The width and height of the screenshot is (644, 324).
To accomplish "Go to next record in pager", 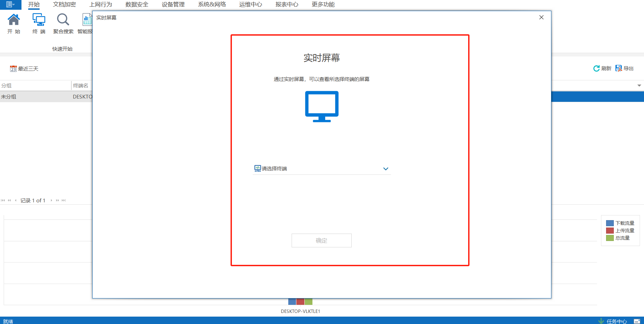I will point(51,200).
